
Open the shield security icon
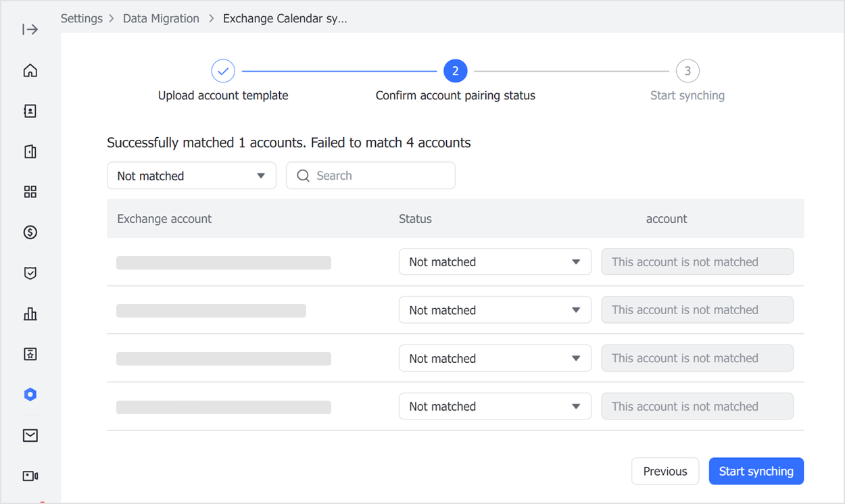pyautogui.click(x=30, y=273)
